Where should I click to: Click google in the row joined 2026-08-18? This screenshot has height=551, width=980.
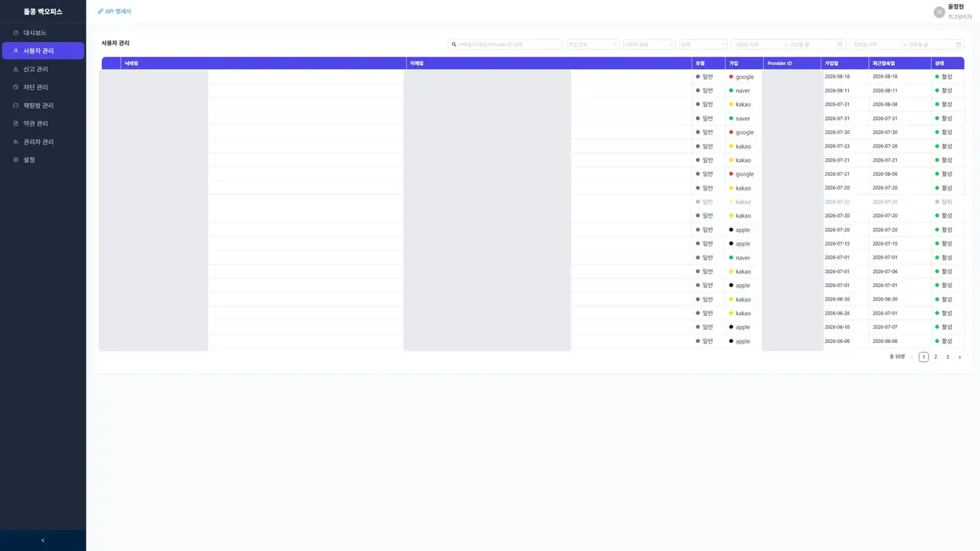[745, 77]
